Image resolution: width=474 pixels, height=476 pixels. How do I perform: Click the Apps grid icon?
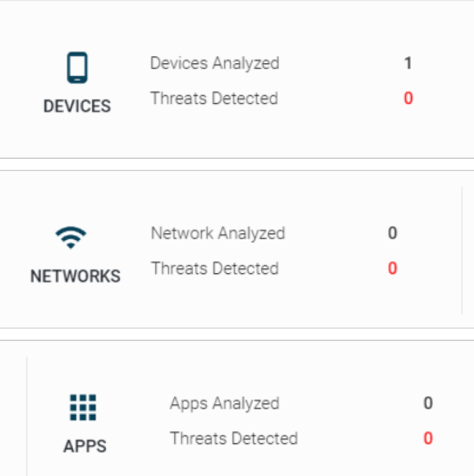pos(83,407)
